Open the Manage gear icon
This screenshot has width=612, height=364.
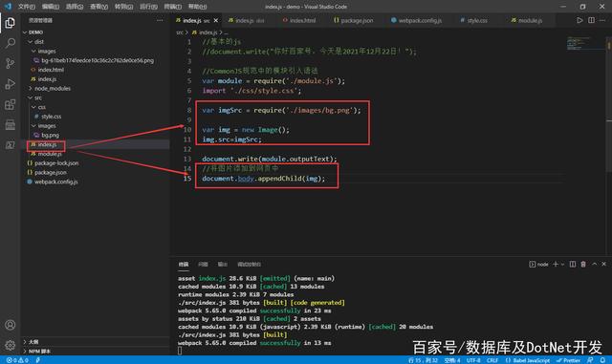coord(11,345)
